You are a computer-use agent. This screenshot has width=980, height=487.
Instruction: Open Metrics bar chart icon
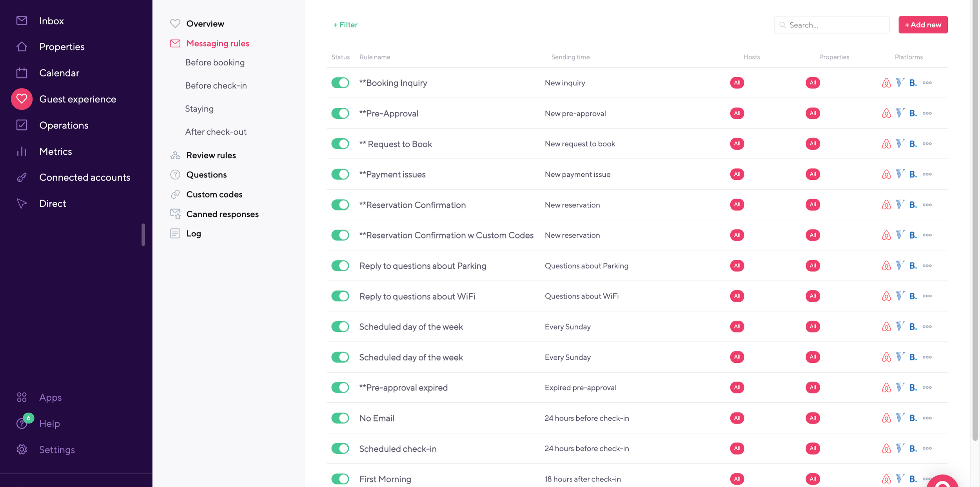(22, 151)
